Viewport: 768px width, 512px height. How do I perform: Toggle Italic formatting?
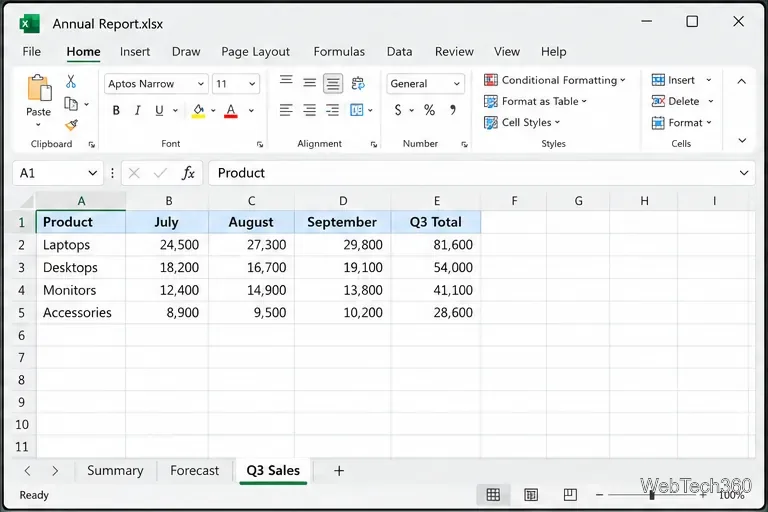[x=138, y=110]
